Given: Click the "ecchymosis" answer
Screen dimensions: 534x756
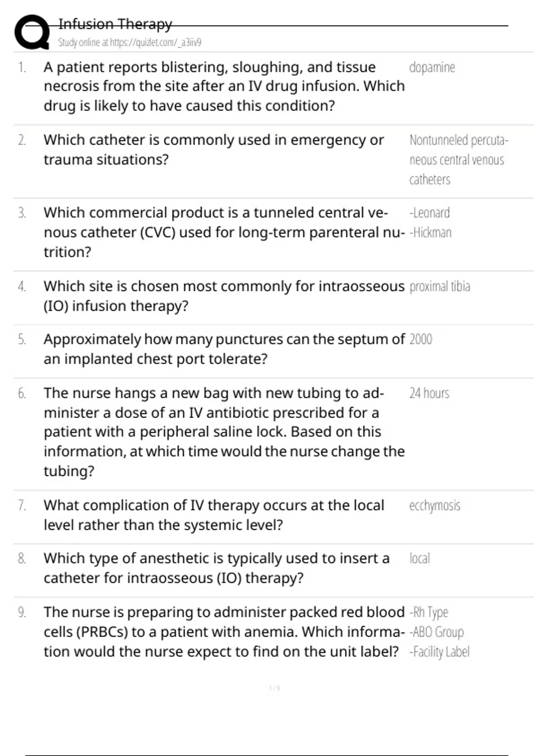Looking at the screenshot, I should (x=435, y=506).
